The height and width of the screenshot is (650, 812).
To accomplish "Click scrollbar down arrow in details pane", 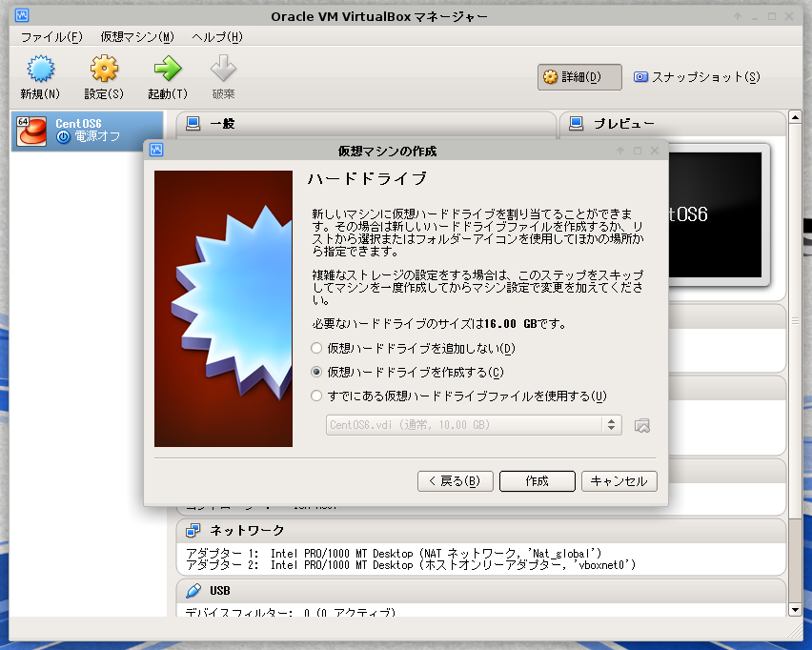I will (x=795, y=610).
